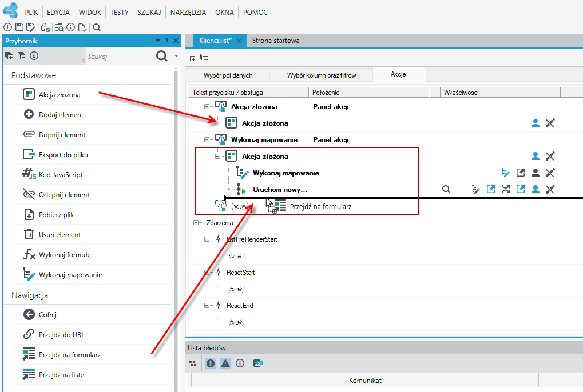Toggle info filter in Lista błędów

240,363
